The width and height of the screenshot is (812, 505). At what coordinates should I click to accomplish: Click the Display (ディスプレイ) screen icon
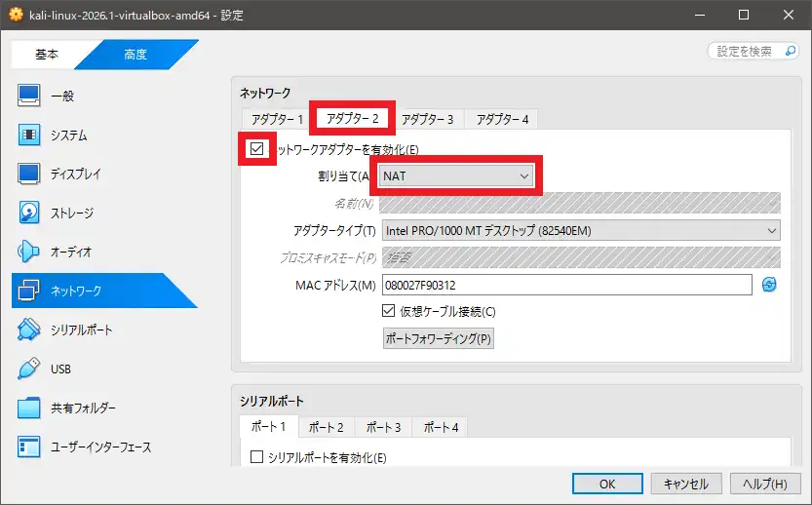[28, 174]
